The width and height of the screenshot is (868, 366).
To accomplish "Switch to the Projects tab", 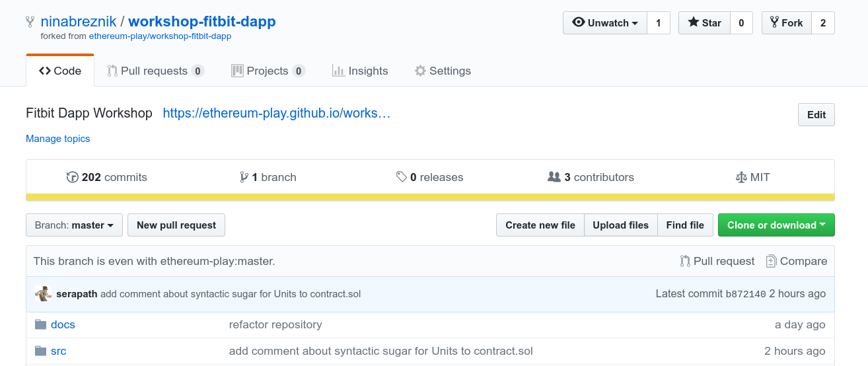I will (268, 71).
